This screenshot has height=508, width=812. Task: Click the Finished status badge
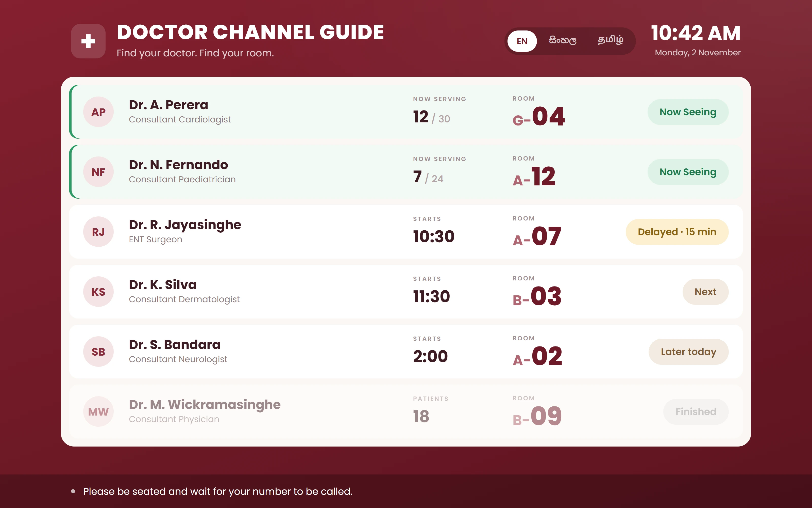696,411
